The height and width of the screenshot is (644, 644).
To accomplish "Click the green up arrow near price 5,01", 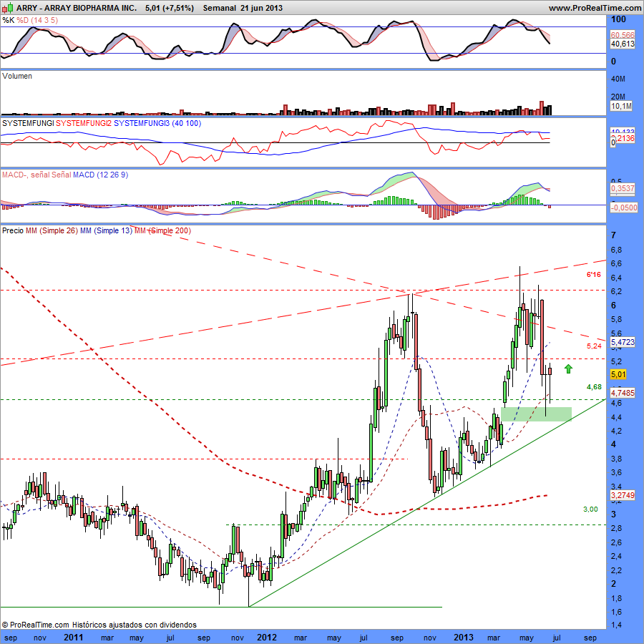I will pyautogui.click(x=568, y=369).
